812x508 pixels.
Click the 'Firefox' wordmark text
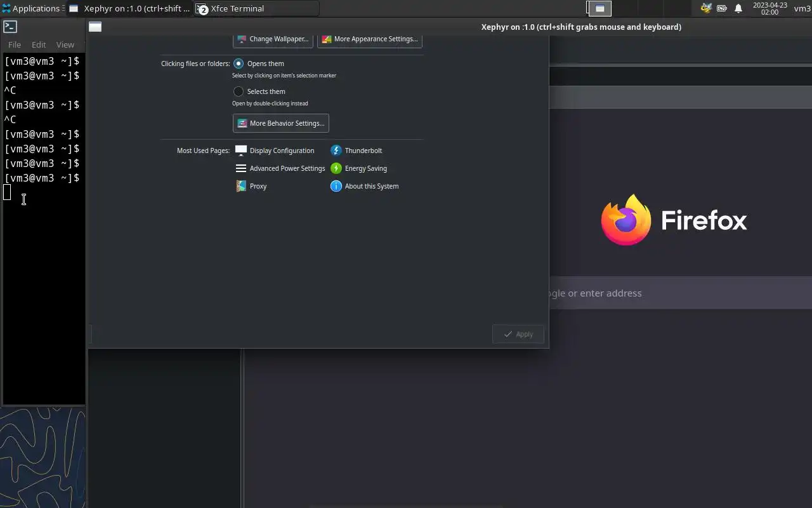click(704, 220)
